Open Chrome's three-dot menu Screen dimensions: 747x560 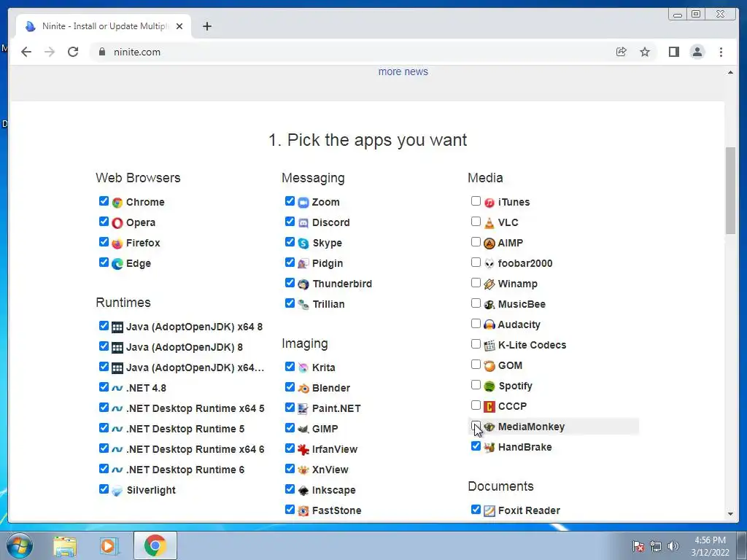coord(721,52)
